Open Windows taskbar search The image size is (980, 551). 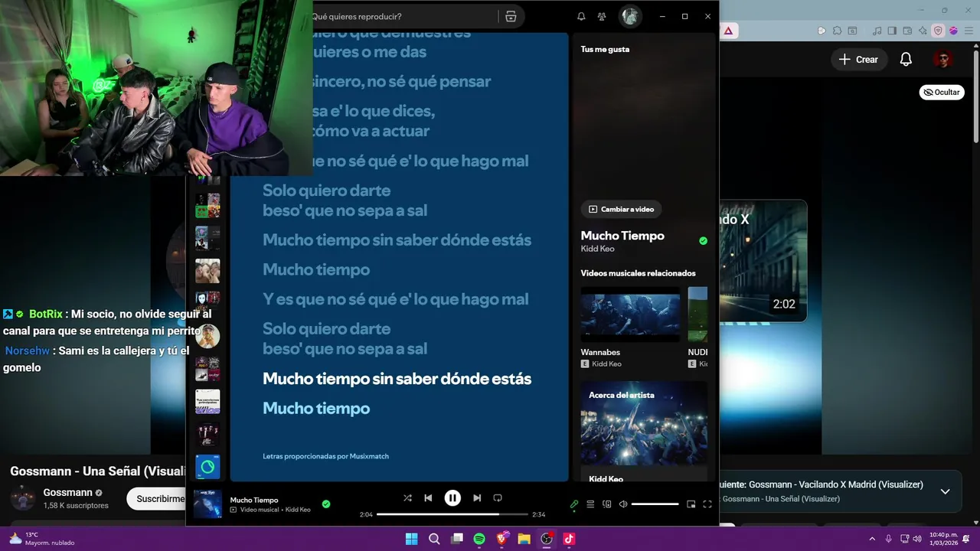pyautogui.click(x=434, y=539)
